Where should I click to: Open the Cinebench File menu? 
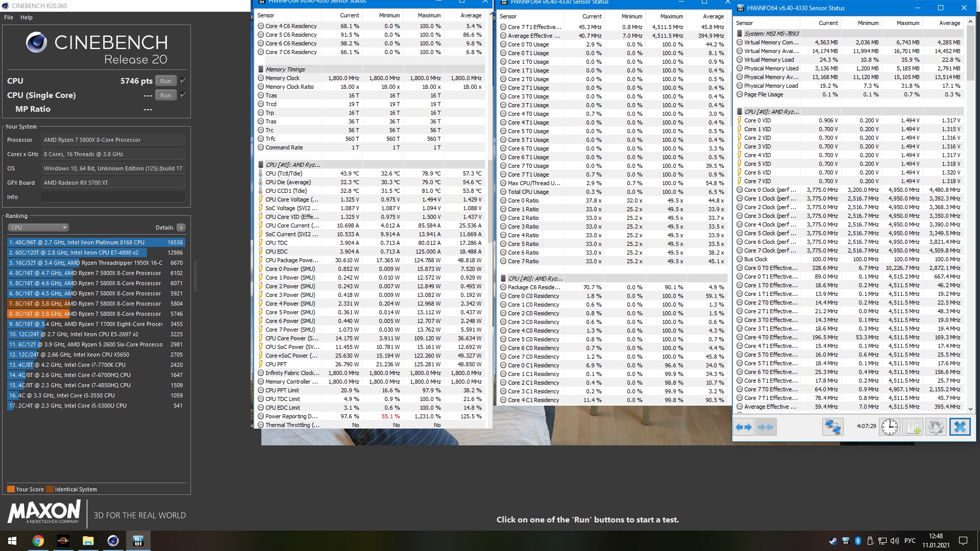[9, 17]
